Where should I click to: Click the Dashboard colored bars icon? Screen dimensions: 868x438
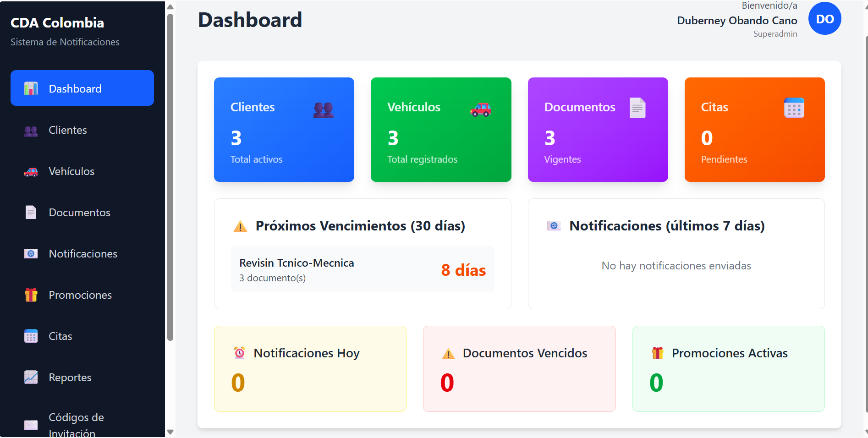[30, 88]
